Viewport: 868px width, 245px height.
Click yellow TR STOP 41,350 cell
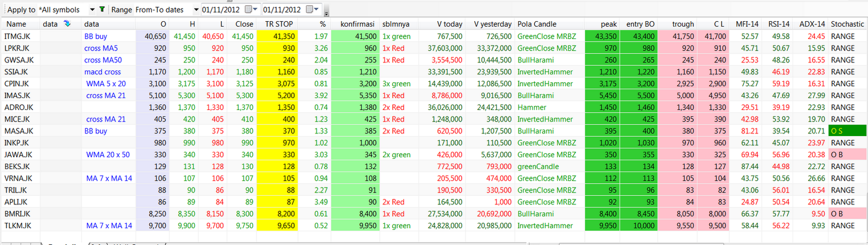click(277, 36)
